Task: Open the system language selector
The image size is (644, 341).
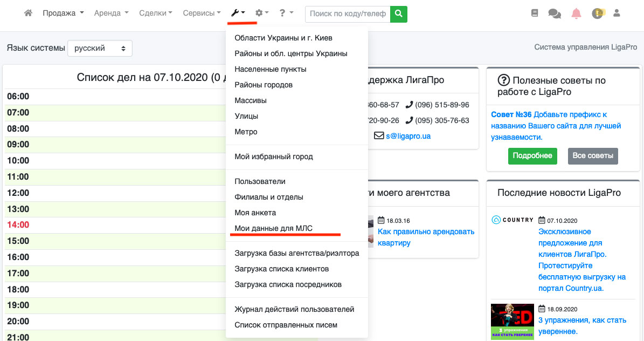Action: click(x=100, y=48)
